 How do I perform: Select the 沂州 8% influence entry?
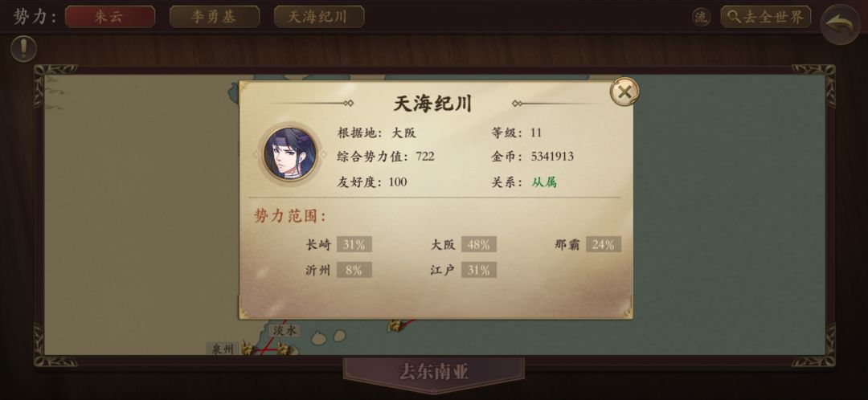coord(338,270)
